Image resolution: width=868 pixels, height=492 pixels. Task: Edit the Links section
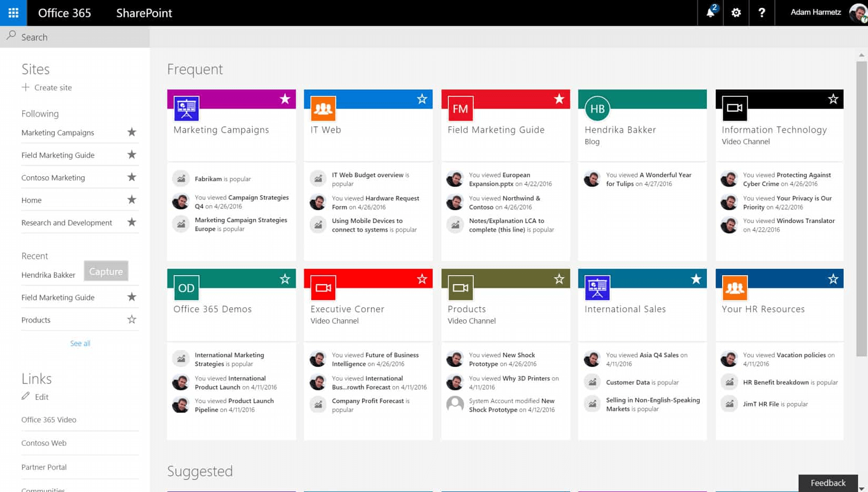click(35, 397)
